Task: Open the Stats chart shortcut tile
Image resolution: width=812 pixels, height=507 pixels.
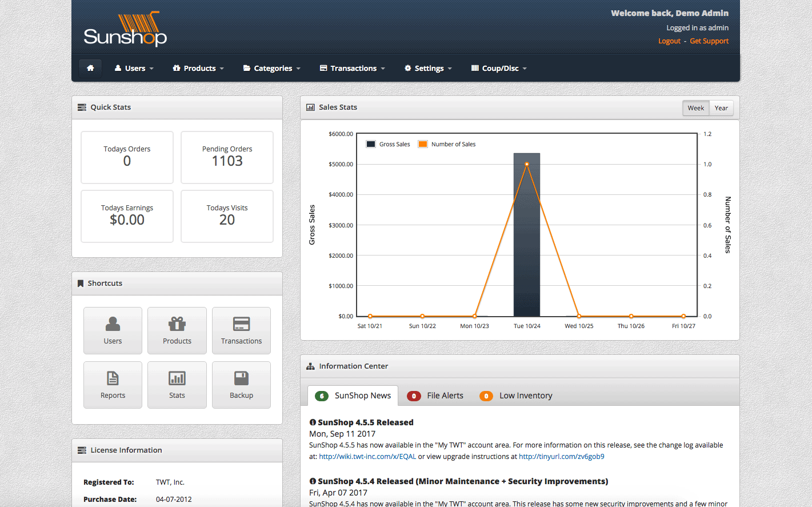Action: coord(177,385)
